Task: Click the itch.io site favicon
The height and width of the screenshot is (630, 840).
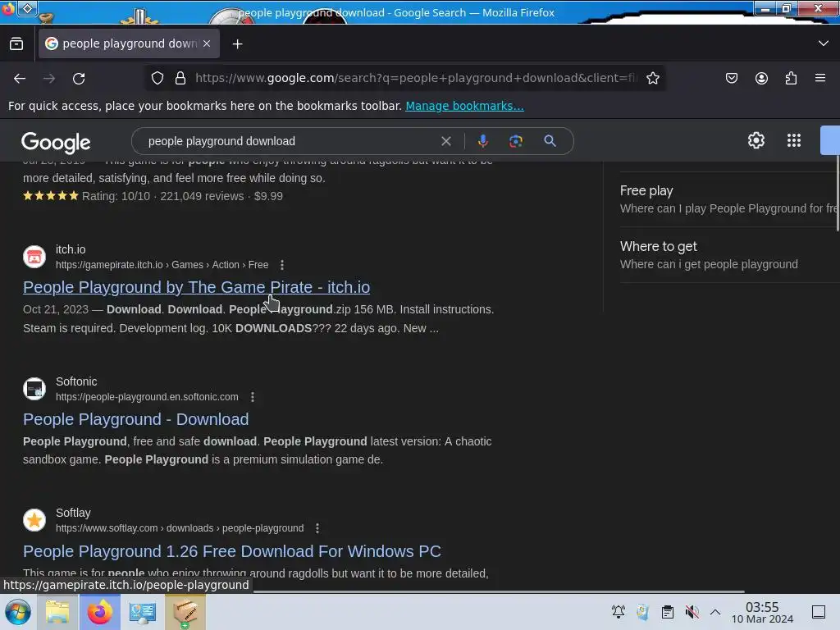Action: click(34, 257)
